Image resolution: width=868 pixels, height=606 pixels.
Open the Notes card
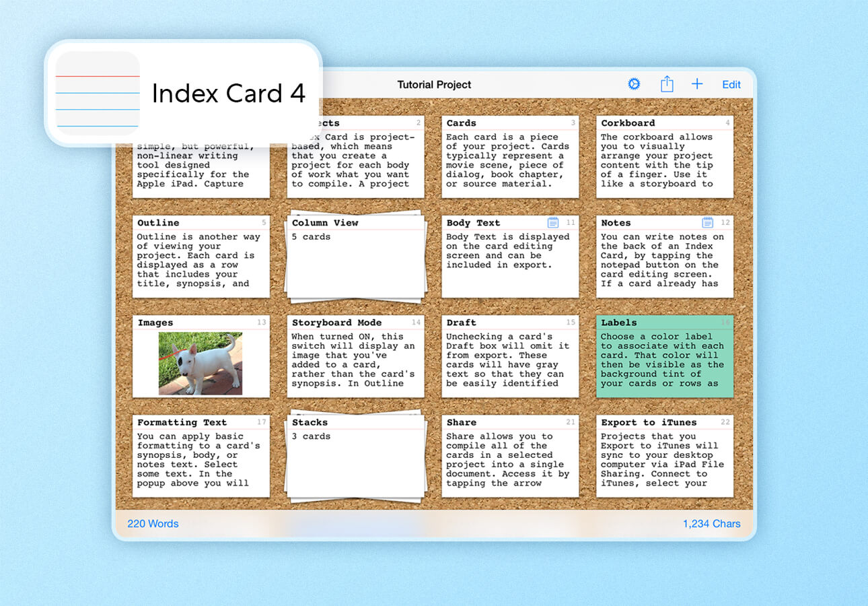point(665,257)
